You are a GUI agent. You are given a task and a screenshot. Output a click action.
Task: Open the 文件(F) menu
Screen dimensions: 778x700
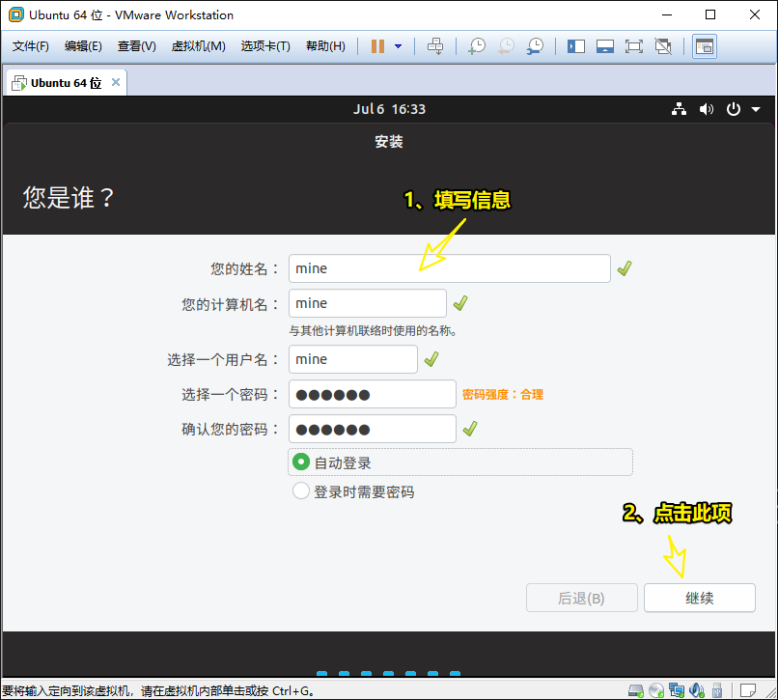pos(31,46)
